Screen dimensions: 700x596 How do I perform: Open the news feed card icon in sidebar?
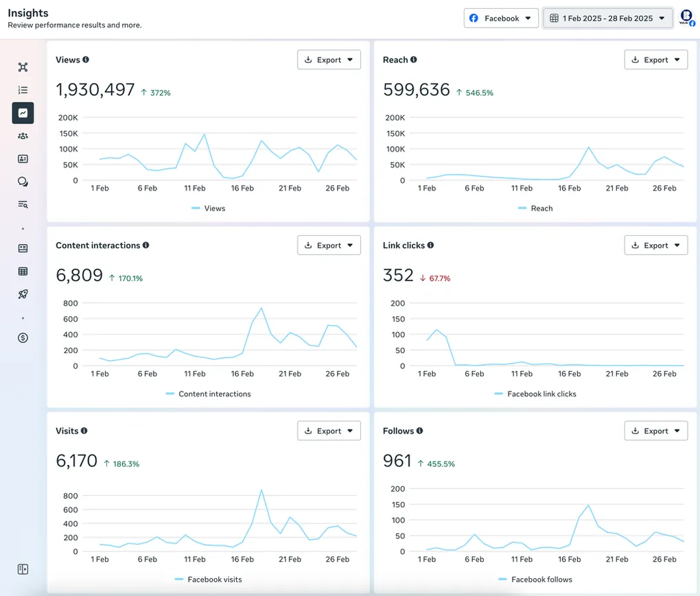tap(23, 248)
